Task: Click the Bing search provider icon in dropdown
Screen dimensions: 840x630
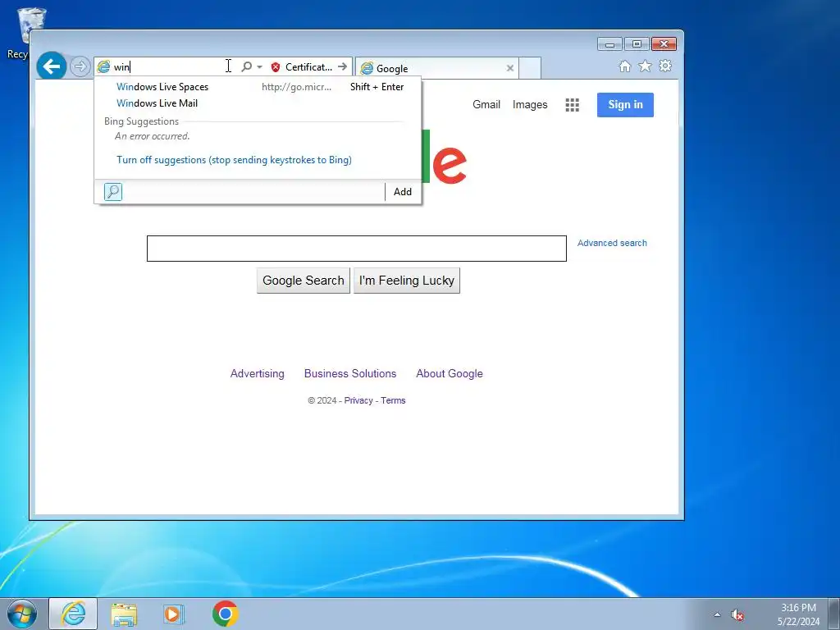Action: tap(113, 191)
